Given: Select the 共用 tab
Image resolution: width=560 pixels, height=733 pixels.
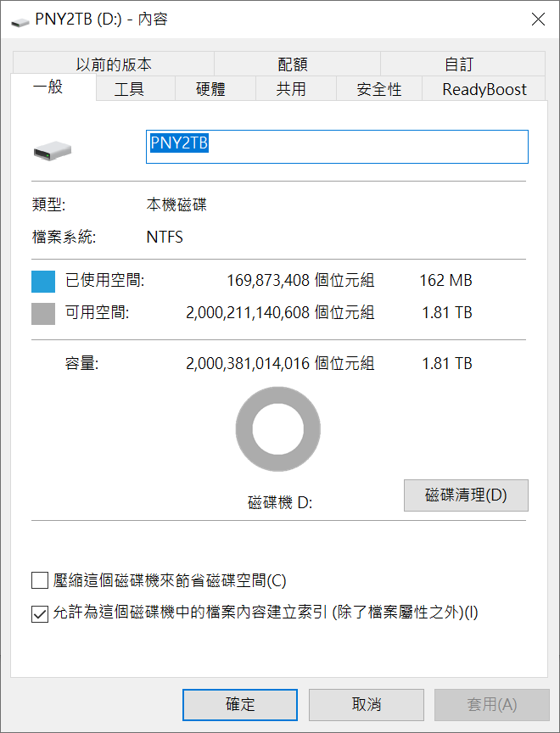Looking at the screenshot, I should click(291, 89).
